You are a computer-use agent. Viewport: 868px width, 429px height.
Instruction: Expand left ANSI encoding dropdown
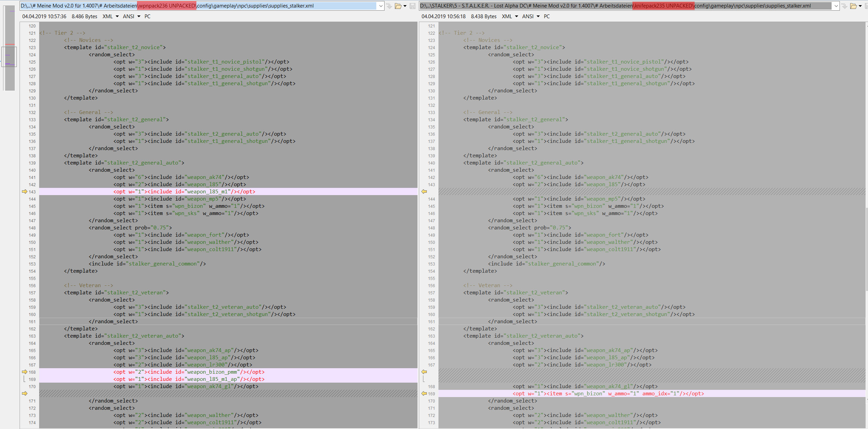pyautogui.click(x=139, y=16)
